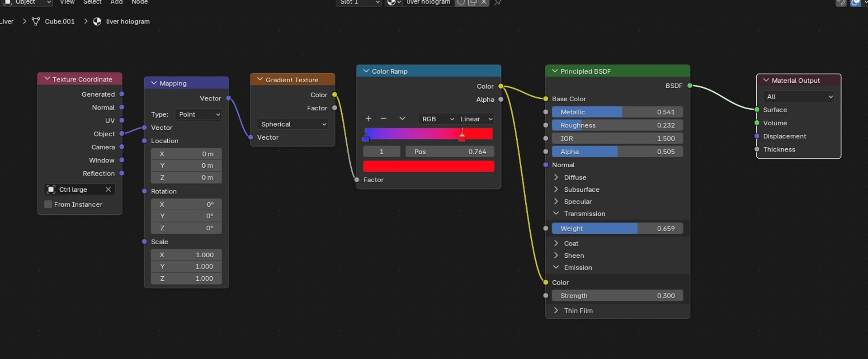
Task: Open the View menu
Action: [67, 2]
